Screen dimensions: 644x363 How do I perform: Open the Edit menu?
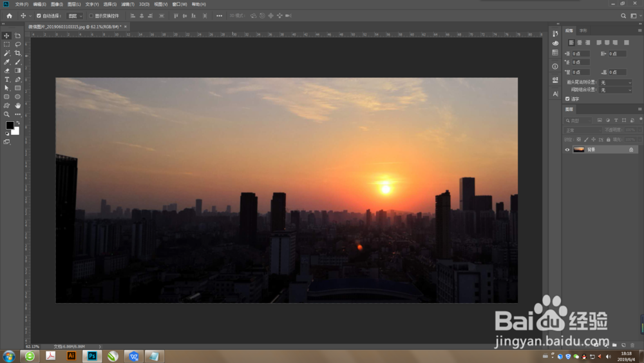coord(39,4)
